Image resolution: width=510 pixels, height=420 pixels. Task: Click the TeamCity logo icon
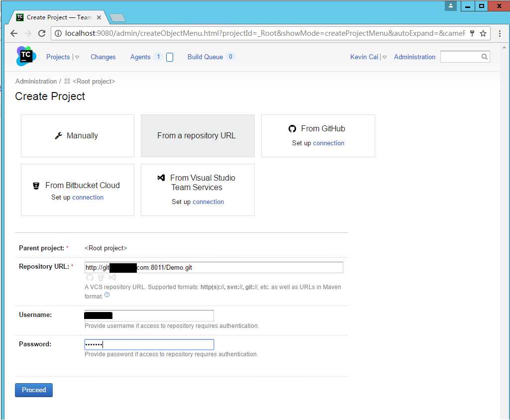[26, 56]
